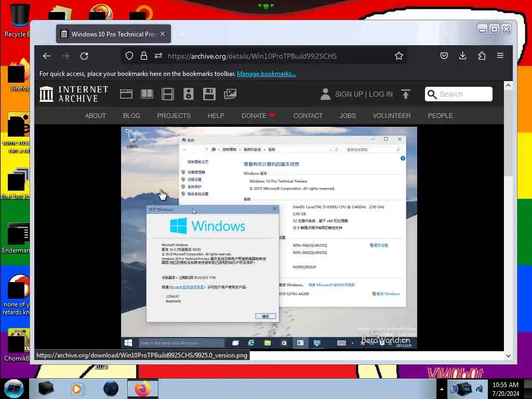Open the media player taskbar icon

tap(77, 389)
